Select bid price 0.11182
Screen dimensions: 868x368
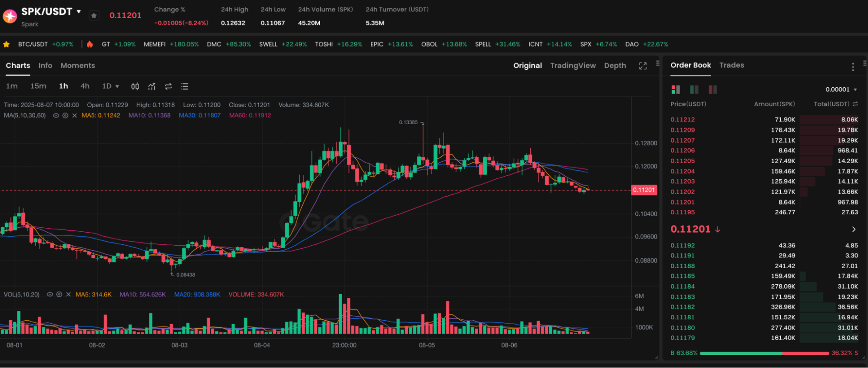click(682, 307)
